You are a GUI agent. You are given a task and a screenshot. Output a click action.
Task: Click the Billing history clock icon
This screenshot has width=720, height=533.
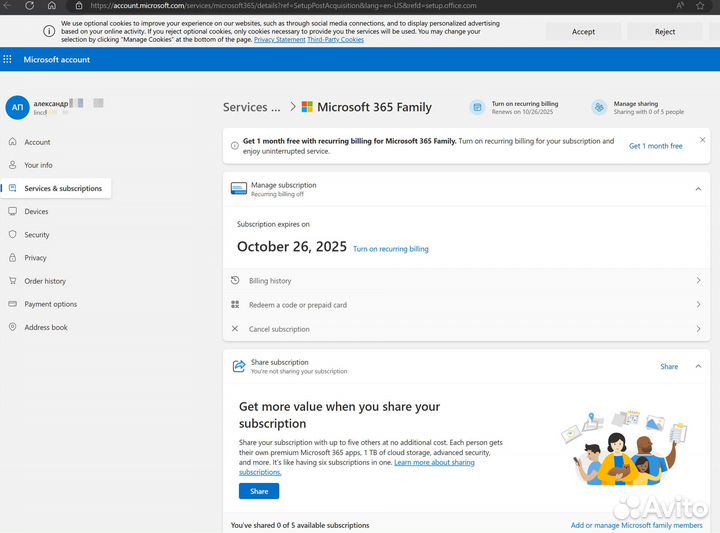click(235, 280)
